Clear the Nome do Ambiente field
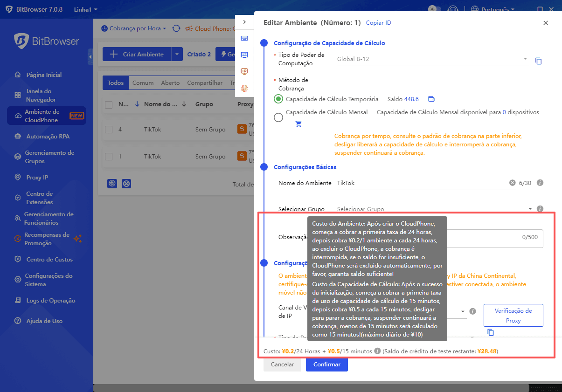562x392 pixels. [x=512, y=183]
